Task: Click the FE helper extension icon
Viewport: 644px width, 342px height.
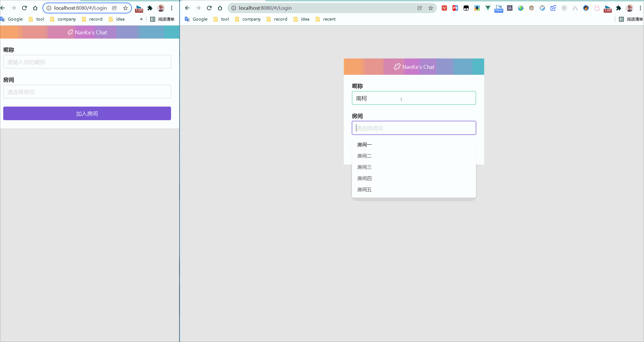Action: coord(455,8)
